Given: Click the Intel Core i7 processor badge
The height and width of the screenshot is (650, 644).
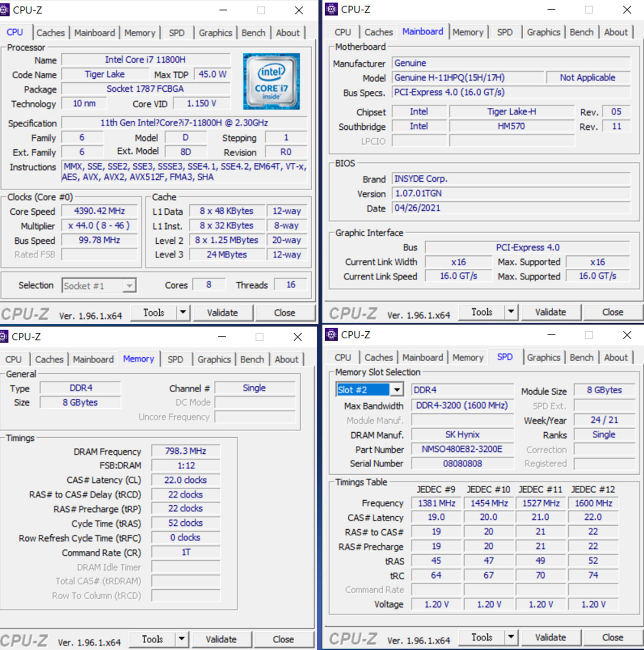Looking at the screenshot, I should [271, 82].
